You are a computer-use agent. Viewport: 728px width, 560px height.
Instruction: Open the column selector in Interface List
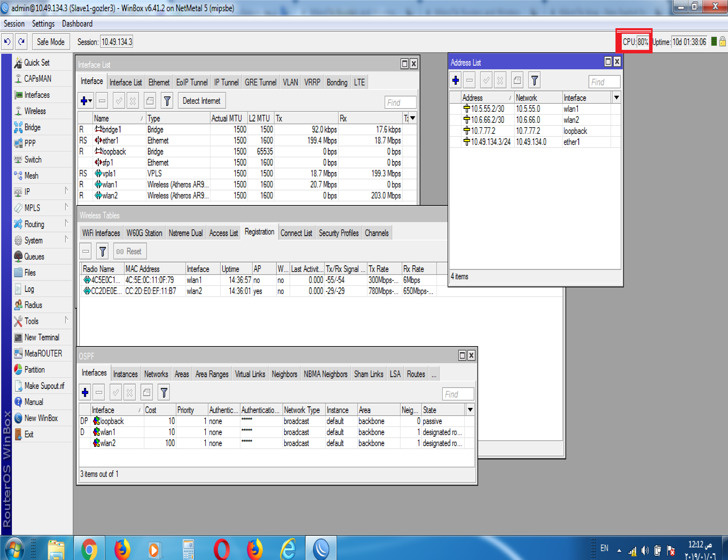[412, 118]
